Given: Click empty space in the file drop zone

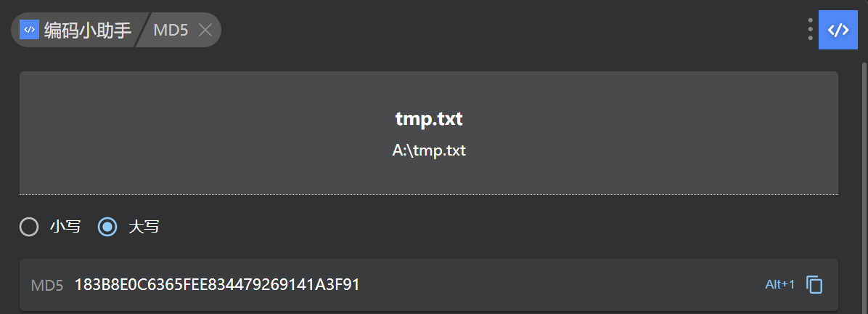Looking at the screenshot, I should pos(218,131).
